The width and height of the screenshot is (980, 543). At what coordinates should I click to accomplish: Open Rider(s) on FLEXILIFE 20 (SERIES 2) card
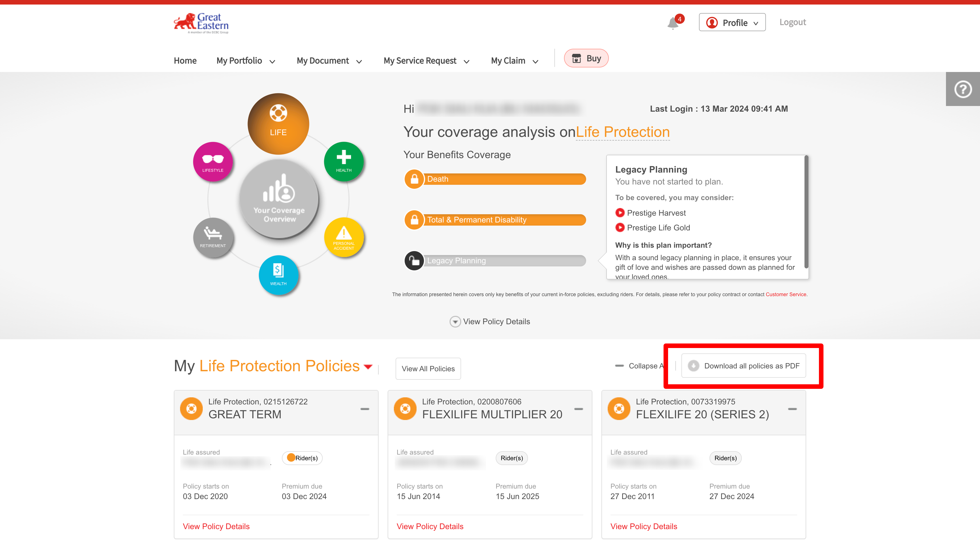725,458
